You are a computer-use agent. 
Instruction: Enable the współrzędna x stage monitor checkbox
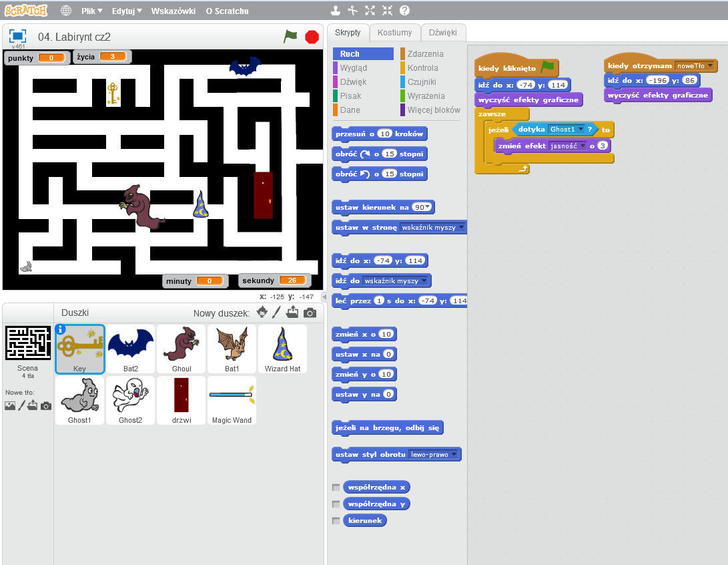click(336, 487)
